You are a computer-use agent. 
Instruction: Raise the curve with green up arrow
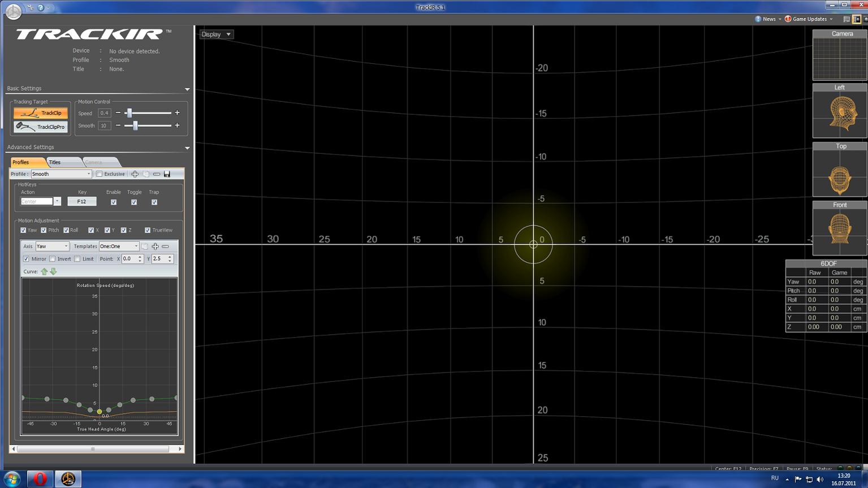(44, 271)
